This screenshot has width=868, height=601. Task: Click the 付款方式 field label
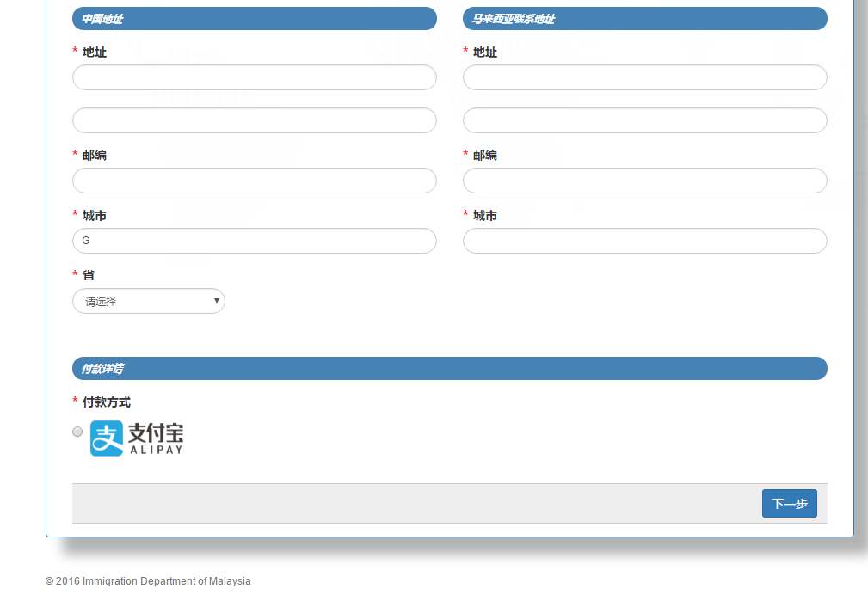pos(107,402)
